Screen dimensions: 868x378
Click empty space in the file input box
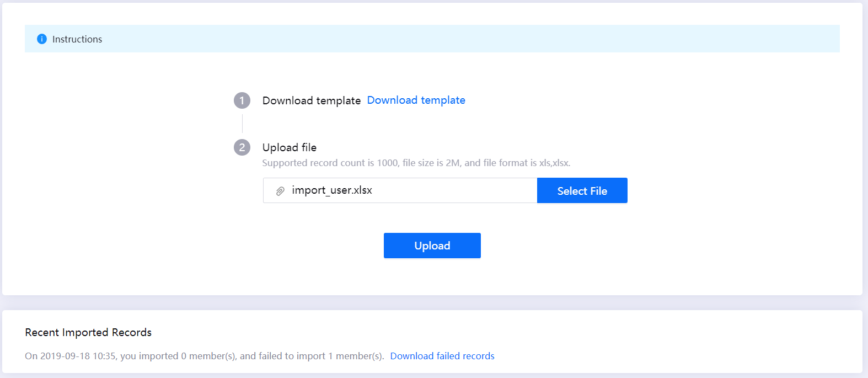[452, 190]
